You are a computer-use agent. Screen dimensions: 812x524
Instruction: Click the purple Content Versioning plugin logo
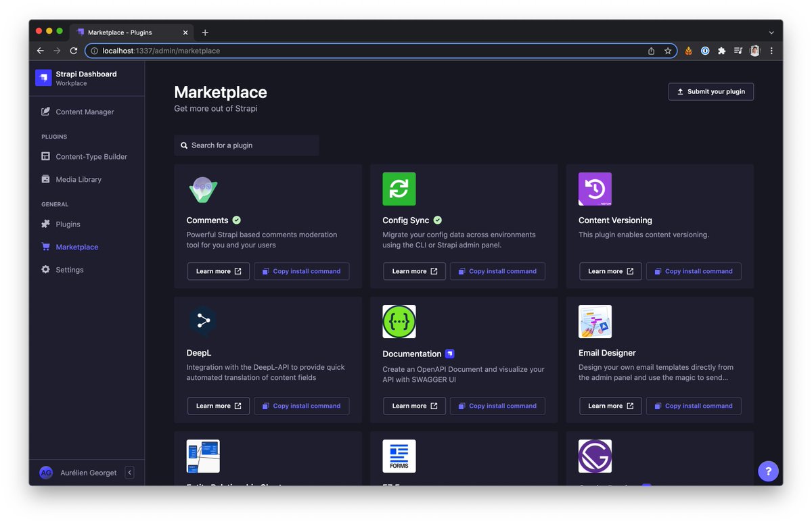tap(595, 189)
